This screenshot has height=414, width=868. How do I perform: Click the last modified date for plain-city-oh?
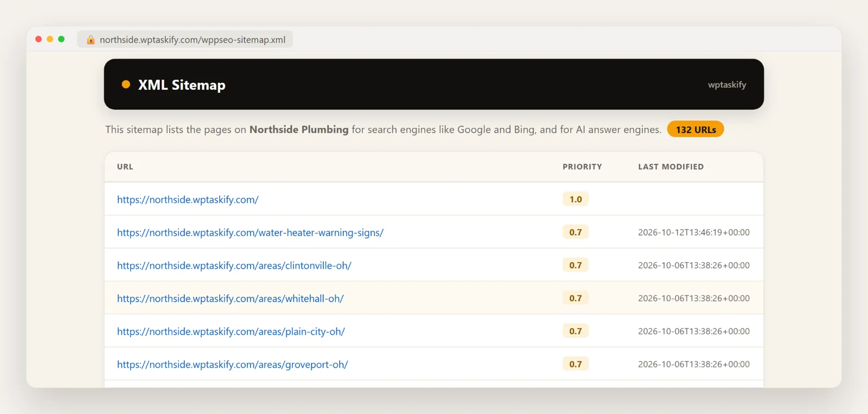(694, 332)
